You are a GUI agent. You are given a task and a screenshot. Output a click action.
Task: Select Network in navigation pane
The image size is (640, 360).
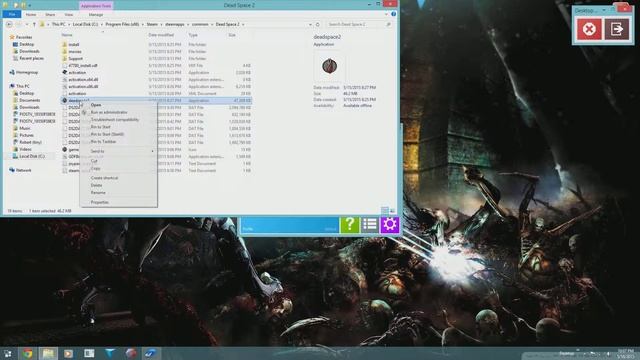[x=24, y=170]
